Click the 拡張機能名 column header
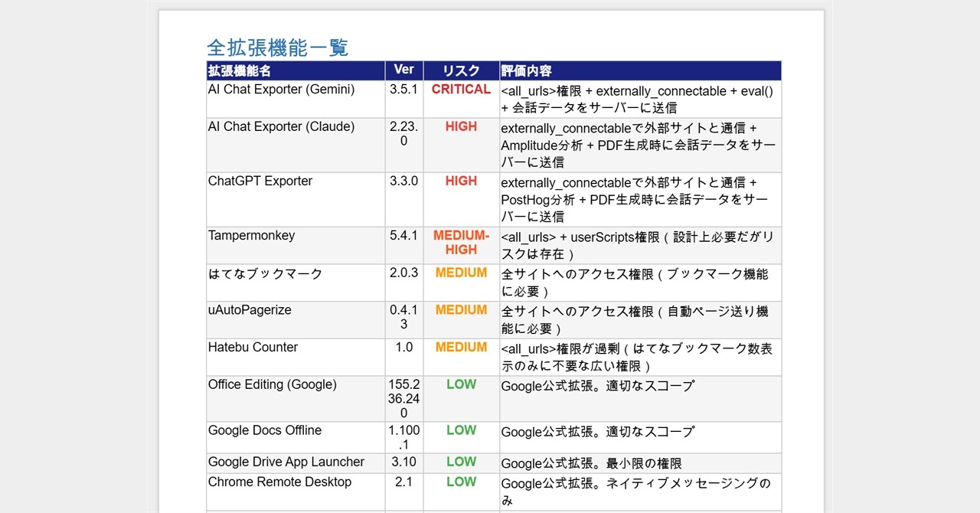Viewport: 980px width, 513px height. coord(240,71)
